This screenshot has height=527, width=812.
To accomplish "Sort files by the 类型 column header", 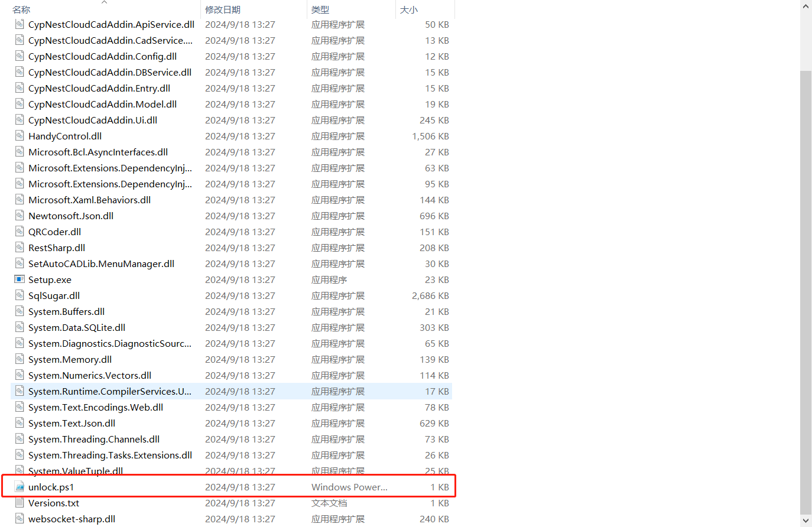I will [x=320, y=9].
